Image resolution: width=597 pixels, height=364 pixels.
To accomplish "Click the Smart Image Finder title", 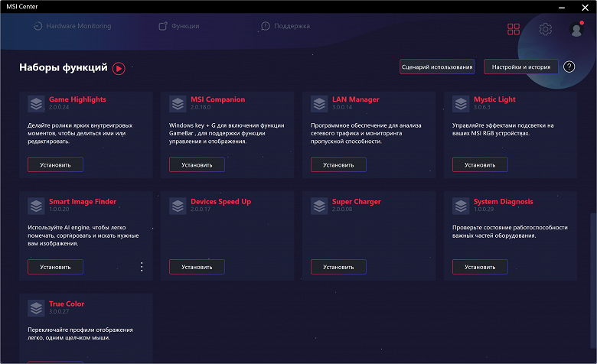I will point(83,202).
